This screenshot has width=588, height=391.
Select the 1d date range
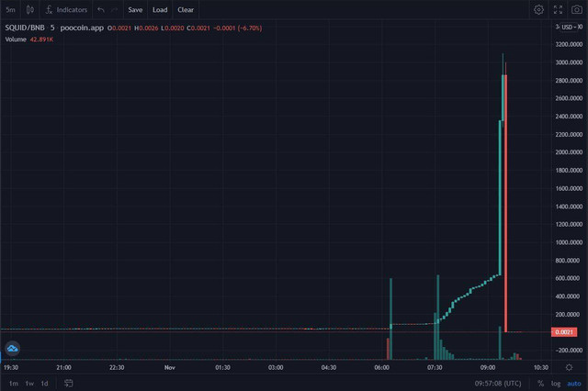coord(44,383)
